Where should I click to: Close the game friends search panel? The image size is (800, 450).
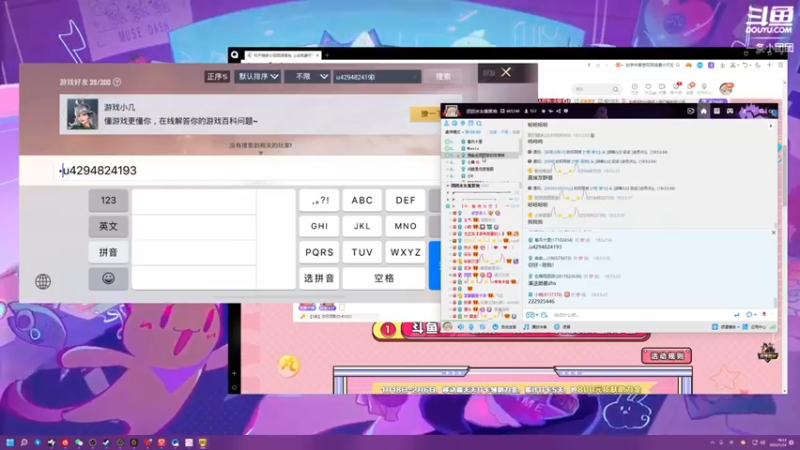506,72
